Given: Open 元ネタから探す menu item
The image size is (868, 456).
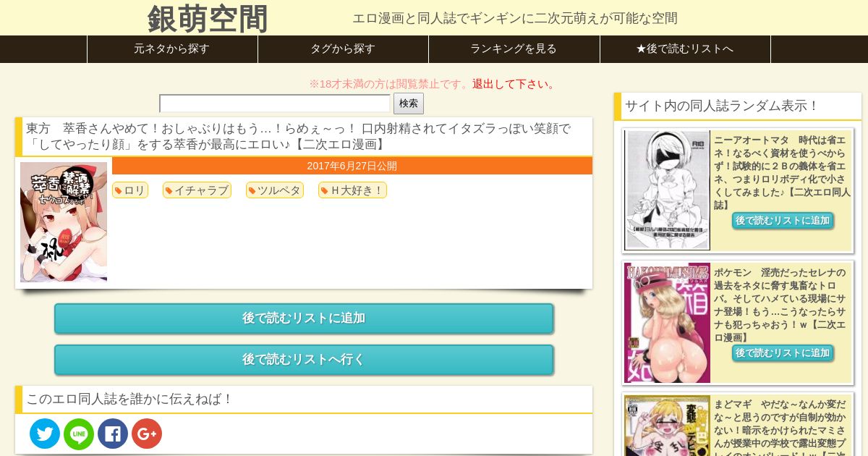Looking at the screenshot, I should pyautogui.click(x=172, y=49).
